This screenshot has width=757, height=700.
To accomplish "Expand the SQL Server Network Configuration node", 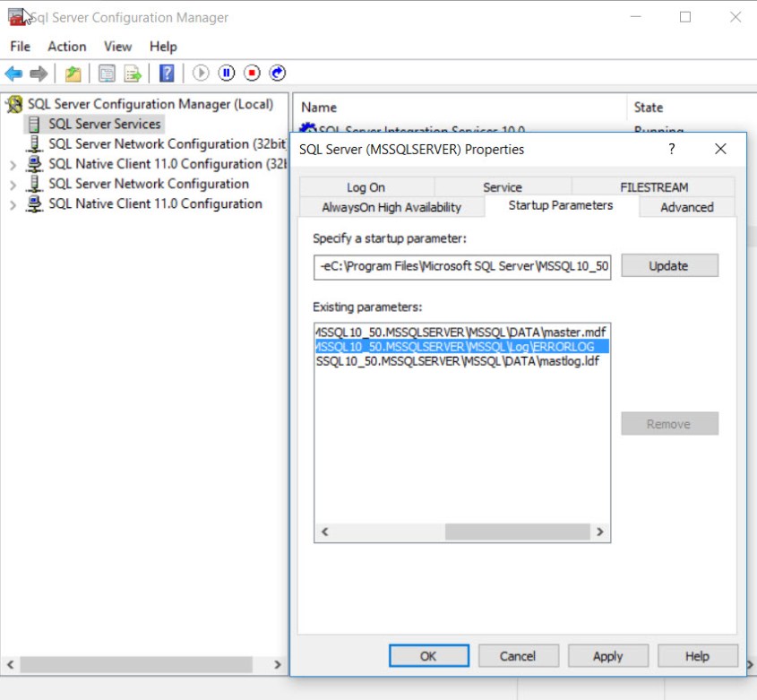I will [x=13, y=185].
